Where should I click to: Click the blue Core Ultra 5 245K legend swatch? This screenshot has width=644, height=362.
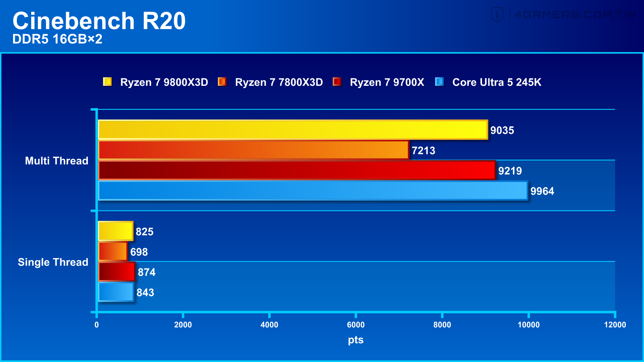coord(439,81)
